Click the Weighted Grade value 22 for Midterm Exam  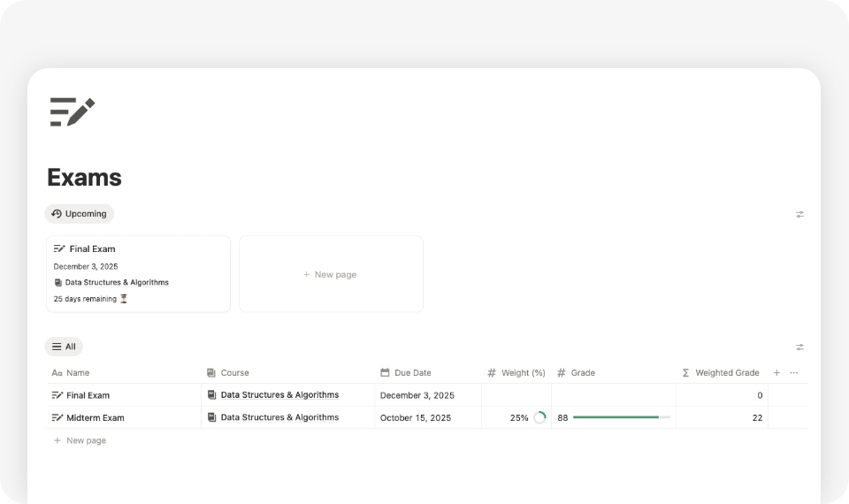pos(757,418)
